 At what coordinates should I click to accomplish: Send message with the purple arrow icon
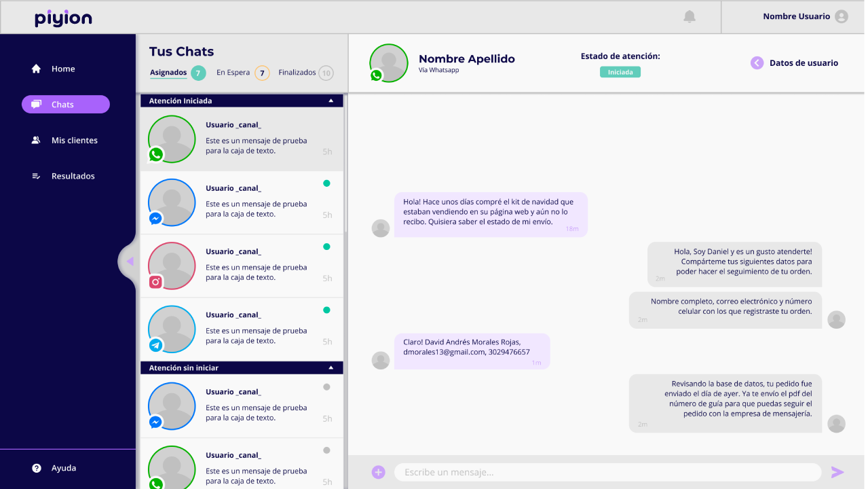[838, 472]
